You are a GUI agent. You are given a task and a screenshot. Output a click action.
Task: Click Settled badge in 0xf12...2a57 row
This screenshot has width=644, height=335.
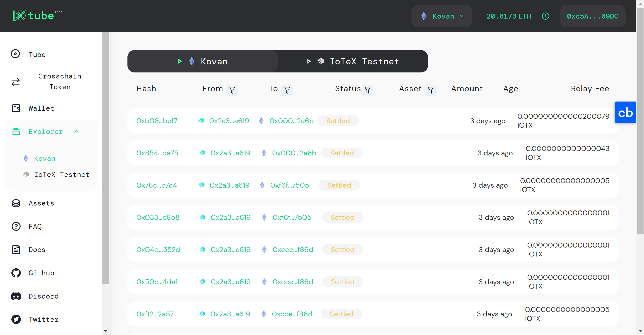click(x=341, y=314)
